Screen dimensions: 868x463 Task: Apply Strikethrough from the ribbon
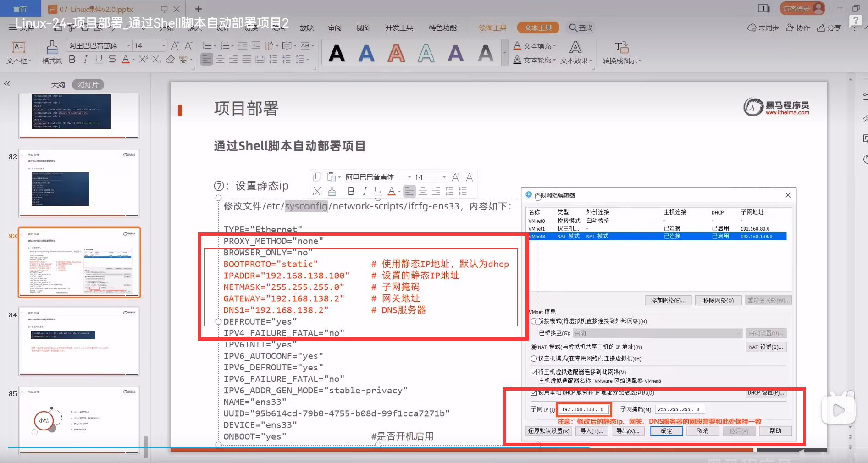pos(112,60)
